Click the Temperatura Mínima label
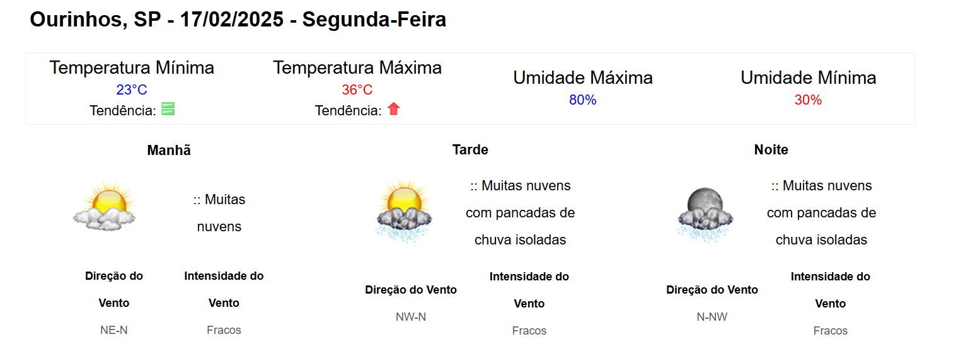980x356 pixels. 132,67
